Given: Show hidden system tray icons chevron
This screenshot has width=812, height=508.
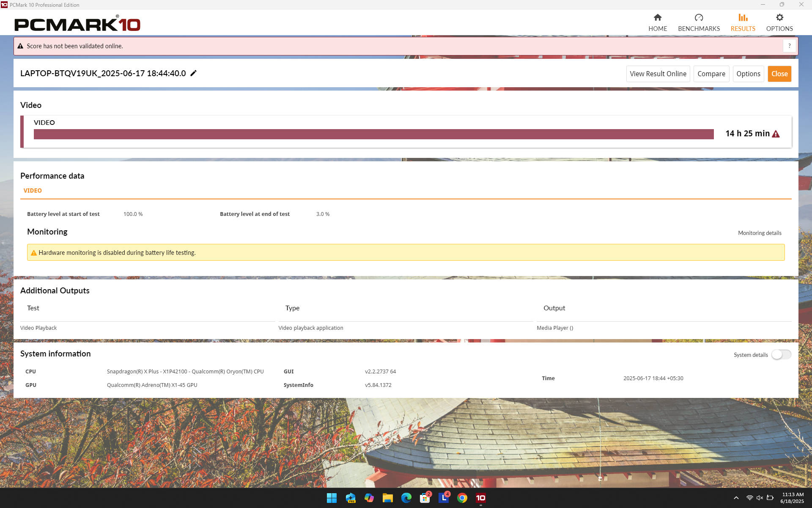Looking at the screenshot, I should point(736,498).
